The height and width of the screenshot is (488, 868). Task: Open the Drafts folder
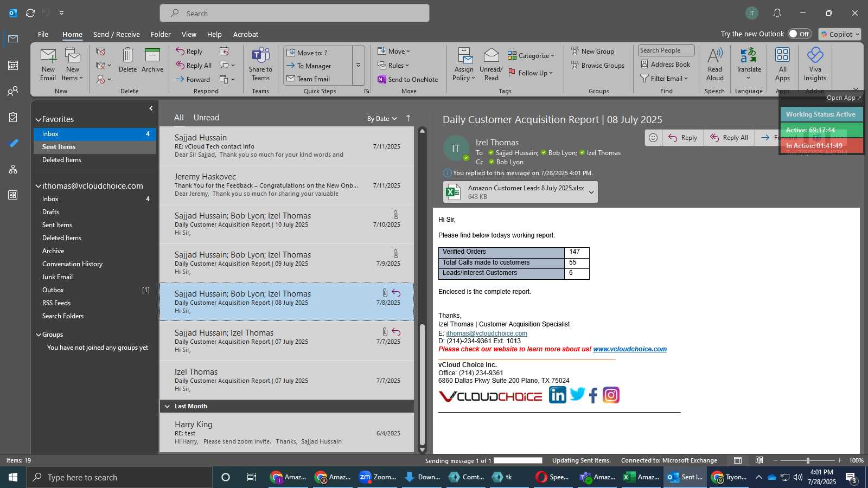(x=51, y=212)
